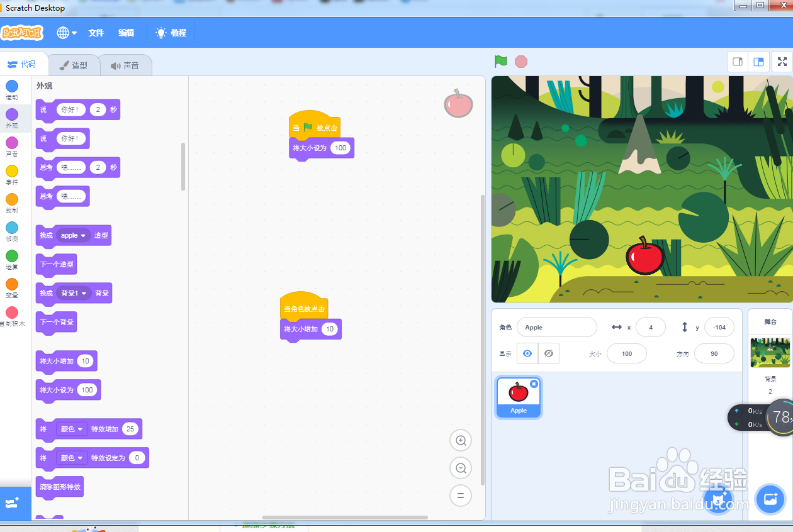
Task: Open the Add Extension panel
Action: point(15,503)
